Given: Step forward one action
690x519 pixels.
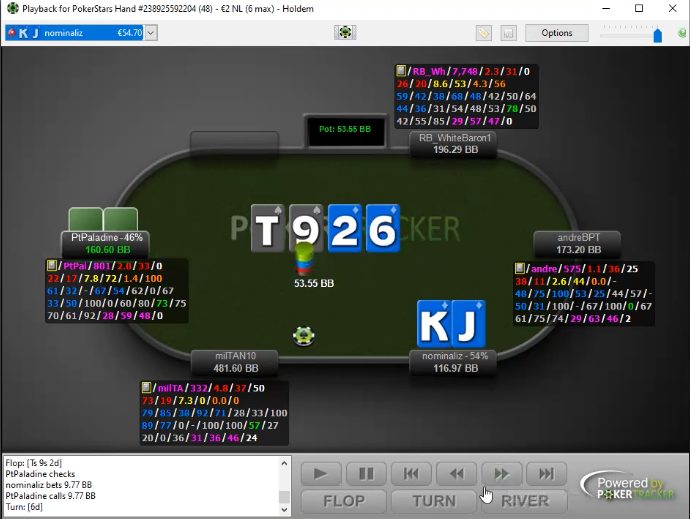Looking at the screenshot, I should 502,474.
